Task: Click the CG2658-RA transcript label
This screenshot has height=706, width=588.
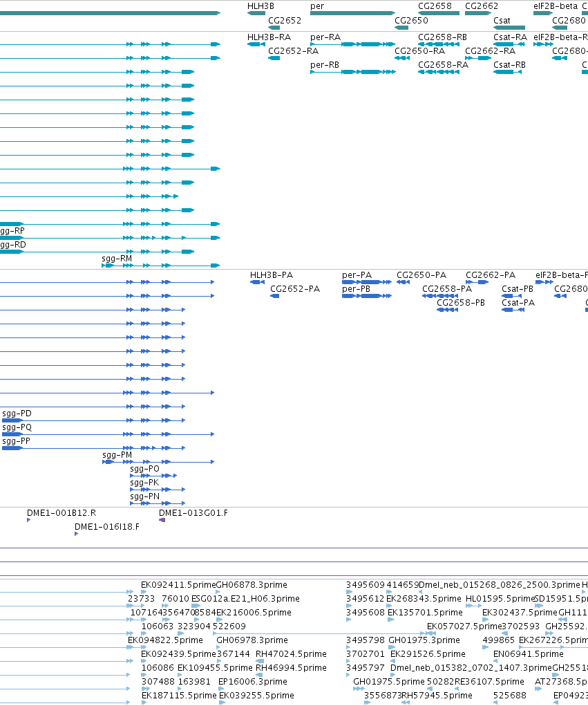Action: click(443, 65)
